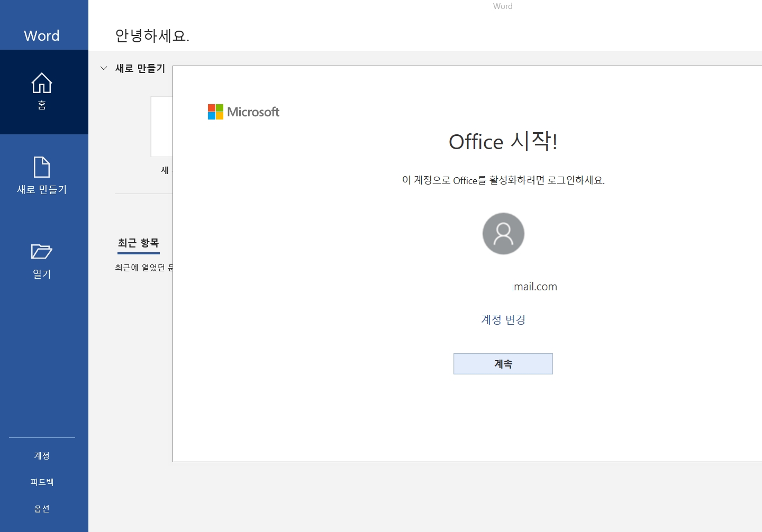Click the 안녕하세요. greeting heading
Image resolution: width=762 pixels, height=532 pixels.
152,35
